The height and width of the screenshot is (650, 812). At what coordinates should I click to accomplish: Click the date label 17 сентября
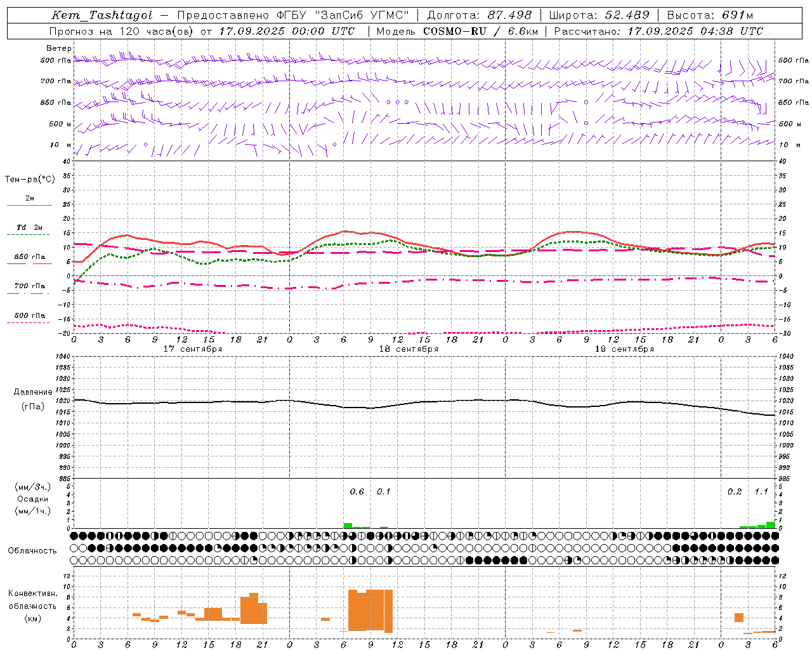point(193,349)
